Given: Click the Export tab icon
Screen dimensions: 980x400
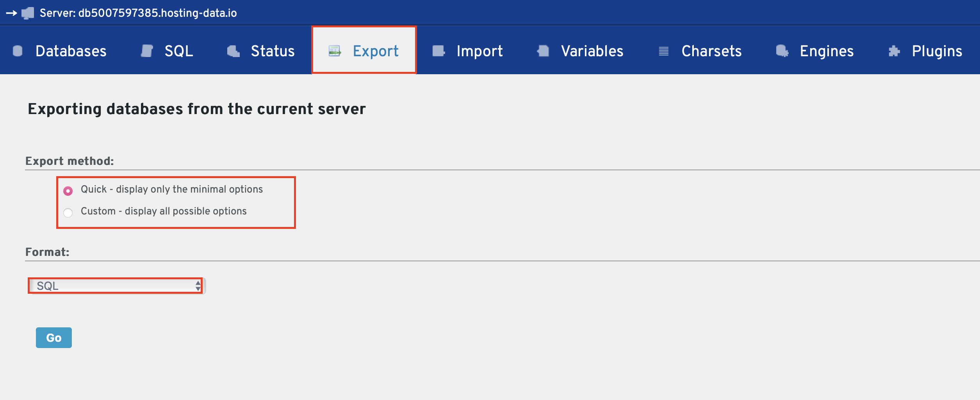Looking at the screenshot, I should (x=335, y=51).
